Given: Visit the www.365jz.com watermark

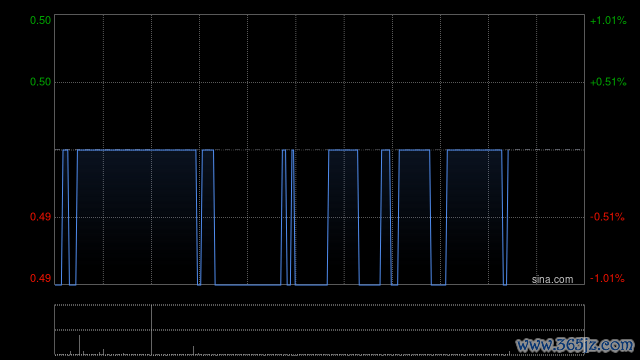Looking at the screenshot, I should 575,345.
